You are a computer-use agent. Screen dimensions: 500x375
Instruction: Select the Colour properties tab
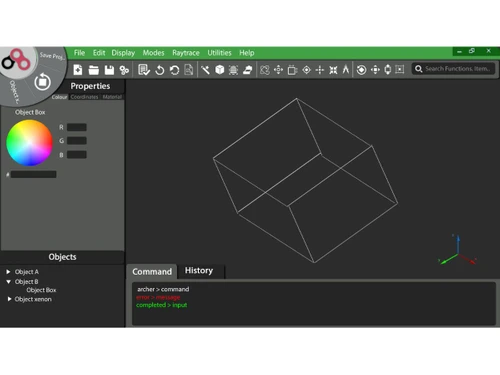tap(59, 97)
